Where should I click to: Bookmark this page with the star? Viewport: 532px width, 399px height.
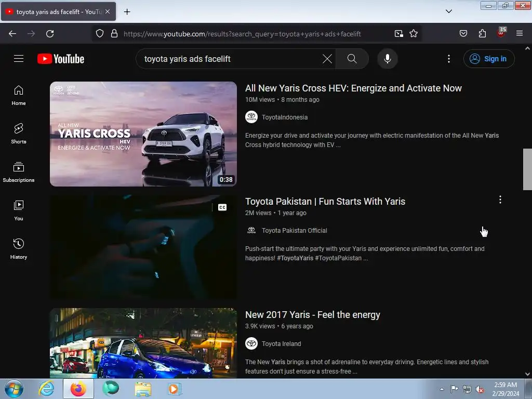click(413, 34)
